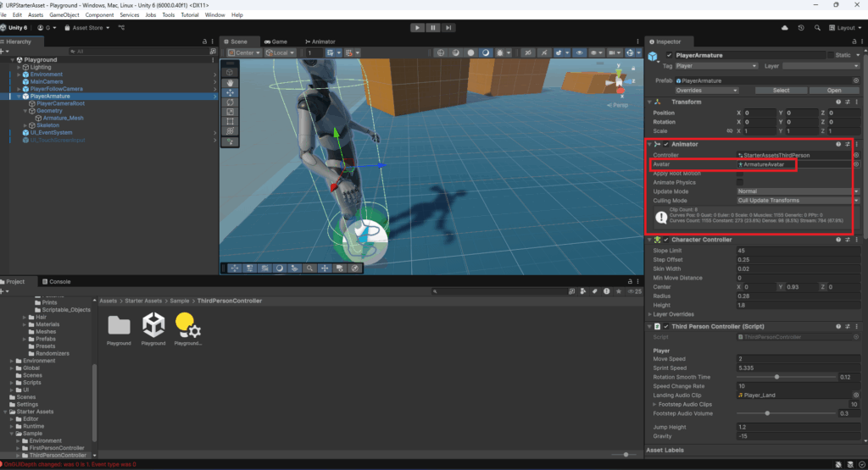Select the Rect tool in Scene toolbar
Screen dimensions: 868x470
coord(230,121)
